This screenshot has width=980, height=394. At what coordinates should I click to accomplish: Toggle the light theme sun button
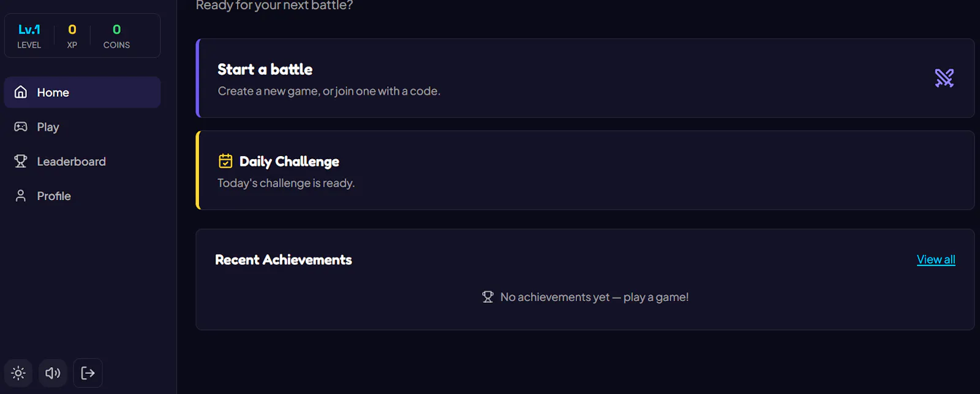18,373
